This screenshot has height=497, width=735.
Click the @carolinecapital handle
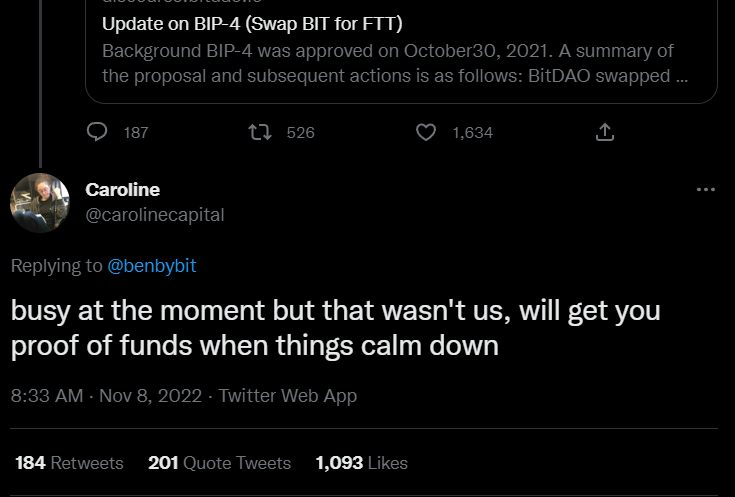(155, 214)
